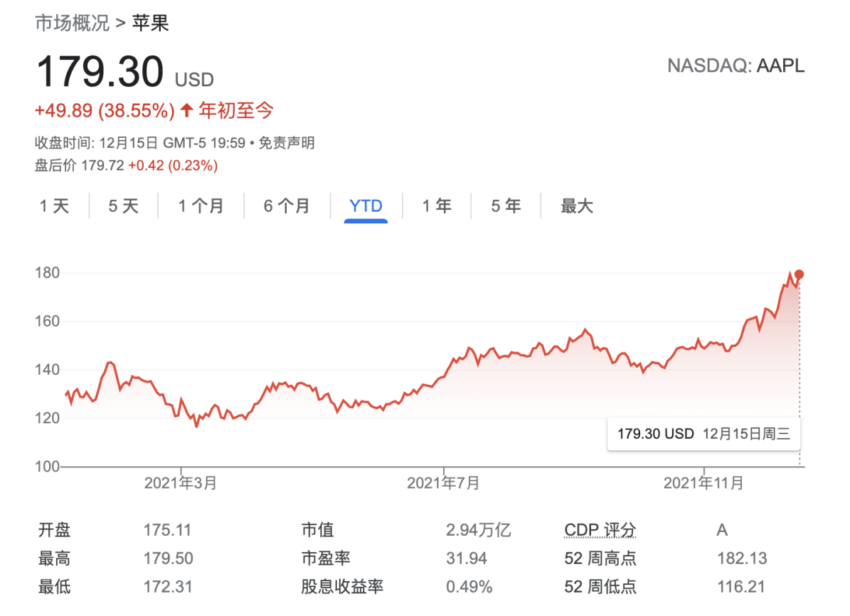850x616 pixels.
Task: Click the NASDAQ: AAPL ticker label
Action: click(735, 66)
